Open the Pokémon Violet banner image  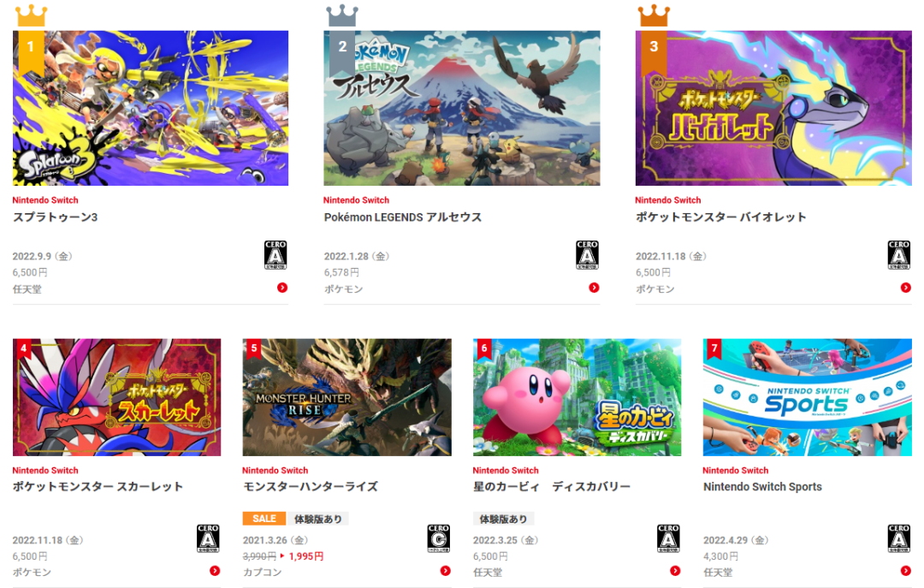click(773, 108)
